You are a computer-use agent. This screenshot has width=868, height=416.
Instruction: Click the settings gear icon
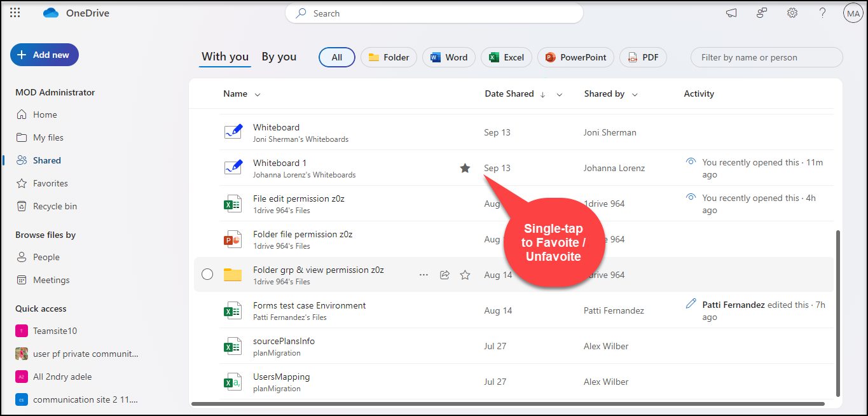[792, 13]
